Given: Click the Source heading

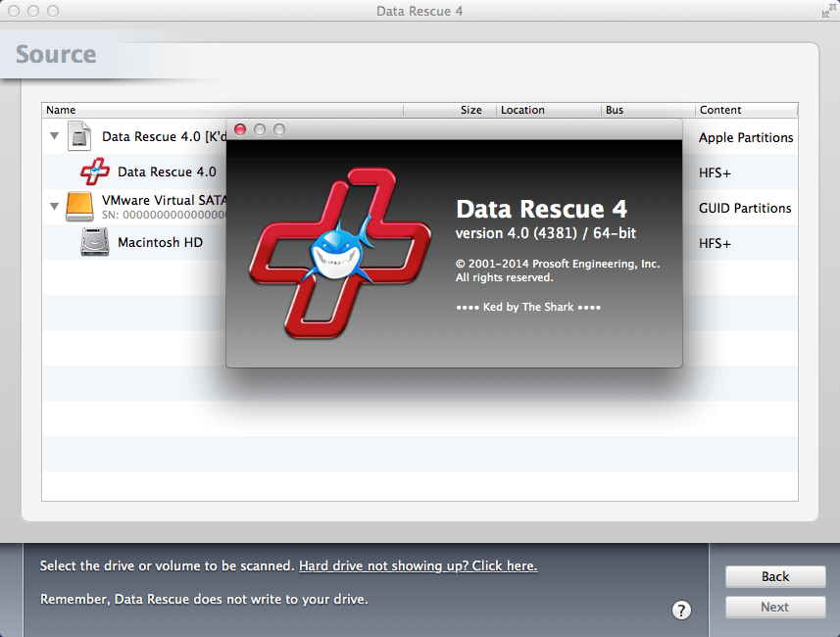Looking at the screenshot, I should 56,54.
